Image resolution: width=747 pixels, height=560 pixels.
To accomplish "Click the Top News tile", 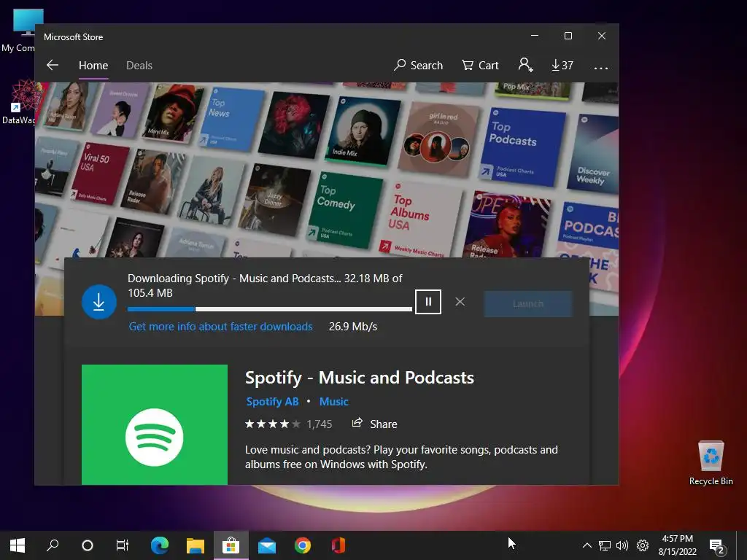I will pyautogui.click(x=231, y=119).
